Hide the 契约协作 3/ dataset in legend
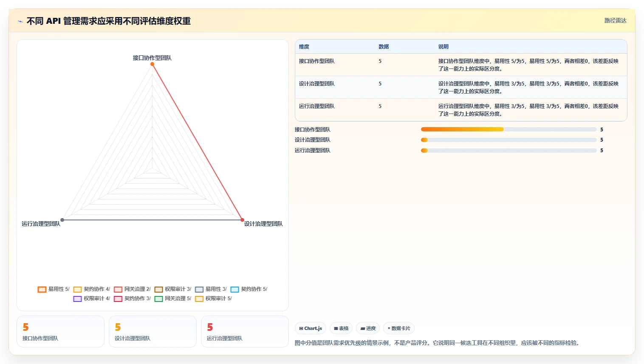This screenshot has height=364, width=644. pyautogui.click(x=133, y=299)
